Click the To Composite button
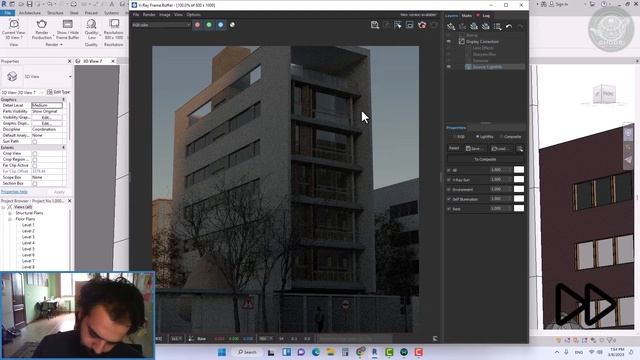The height and width of the screenshot is (360, 640). [x=485, y=160]
